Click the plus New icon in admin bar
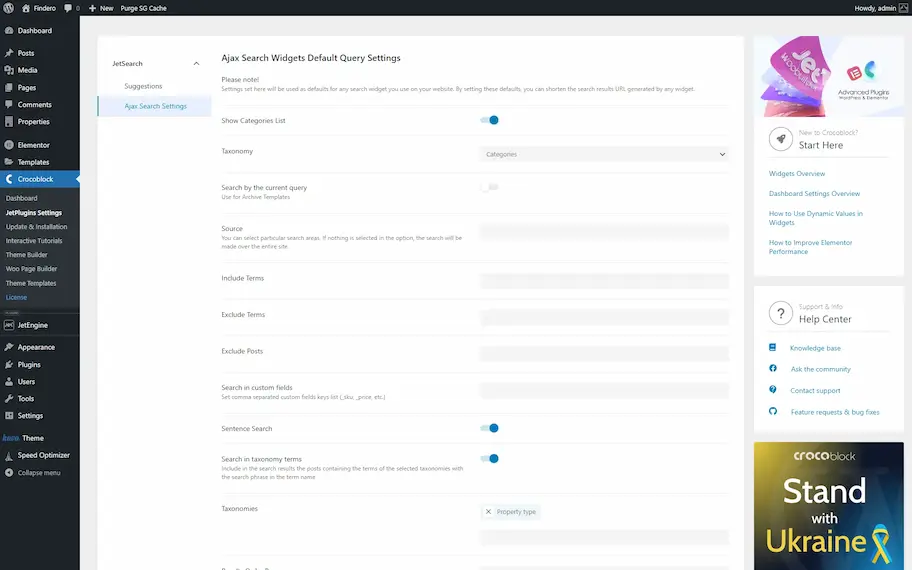This screenshot has width=912, height=570. pos(92,8)
